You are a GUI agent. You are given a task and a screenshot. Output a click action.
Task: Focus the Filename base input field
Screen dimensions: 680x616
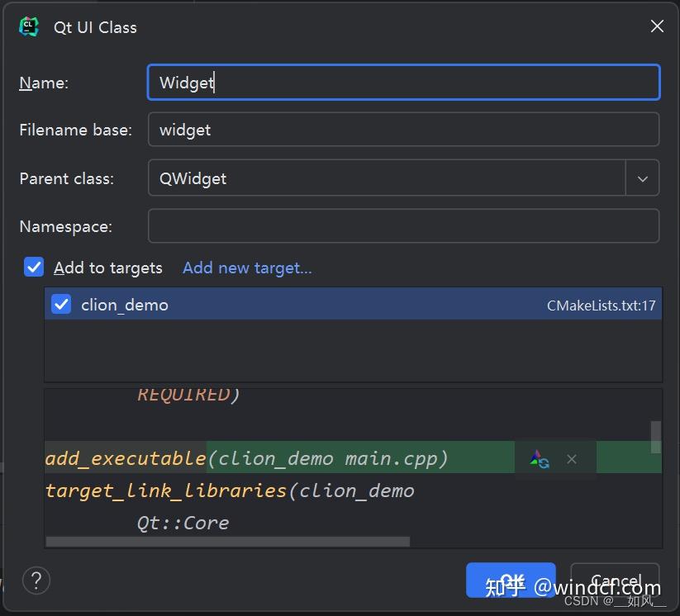(x=403, y=130)
